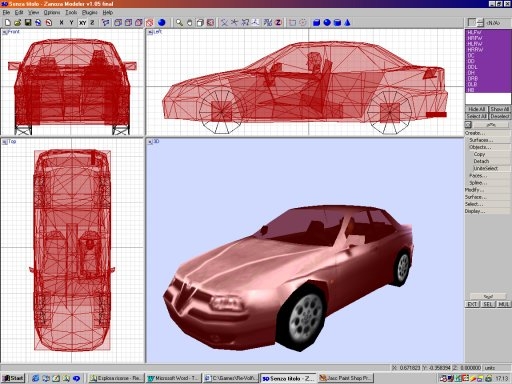Create a blue cone primitive

[x=347, y=23]
